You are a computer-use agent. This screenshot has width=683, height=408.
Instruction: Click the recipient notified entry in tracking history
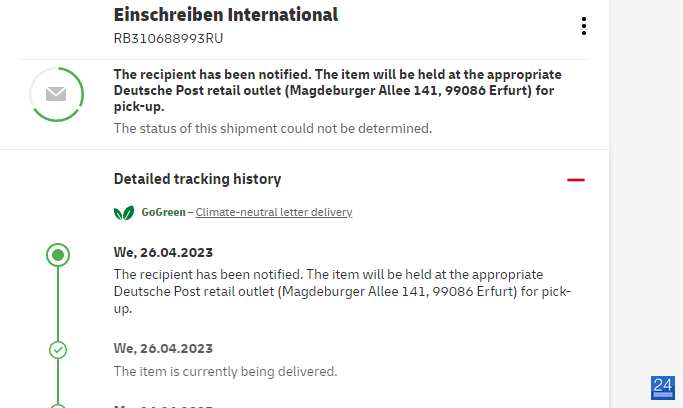coord(342,291)
